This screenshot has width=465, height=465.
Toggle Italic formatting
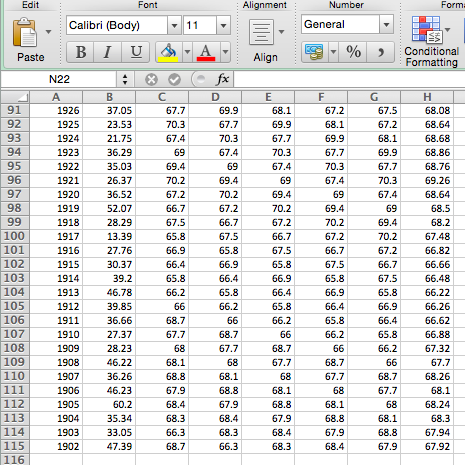point(108,52)
